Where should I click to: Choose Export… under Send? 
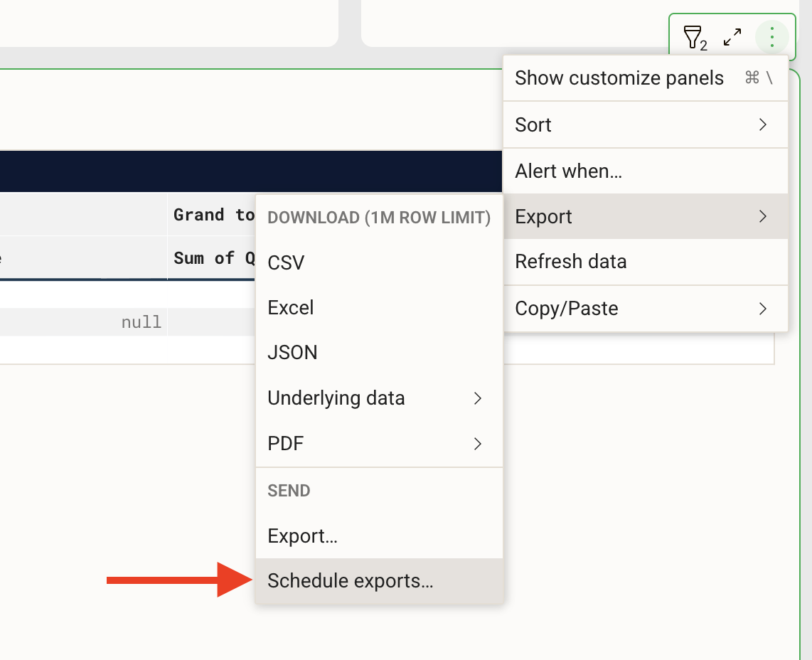tap(379, 536)
